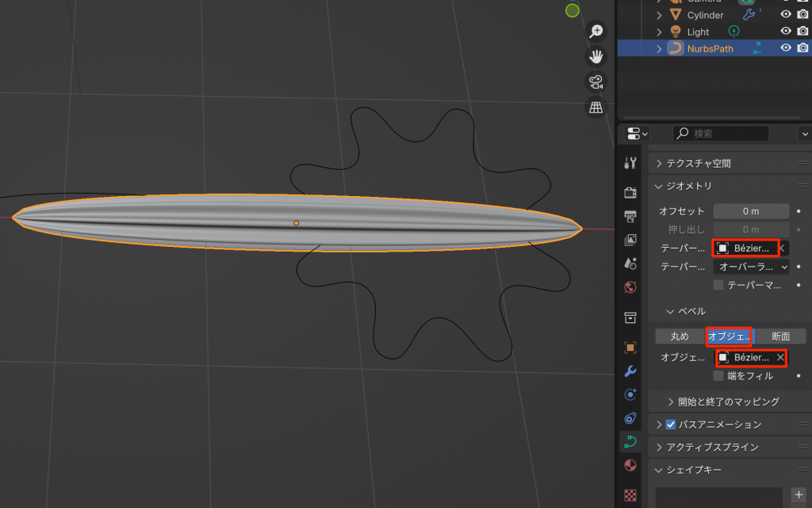The width and height of the screenshot is (812, 508).
Task: Switch perspective/orthographic with the grid icon
Action: (x=596, y=106)
